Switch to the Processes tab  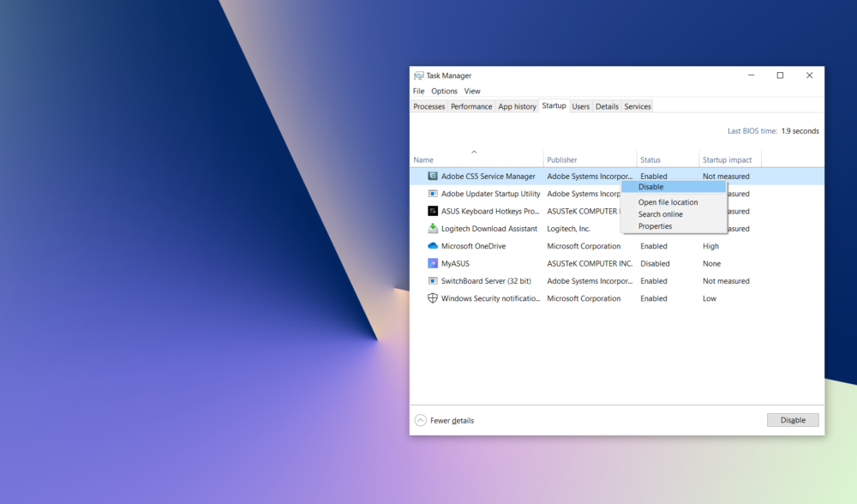[429, 106]
